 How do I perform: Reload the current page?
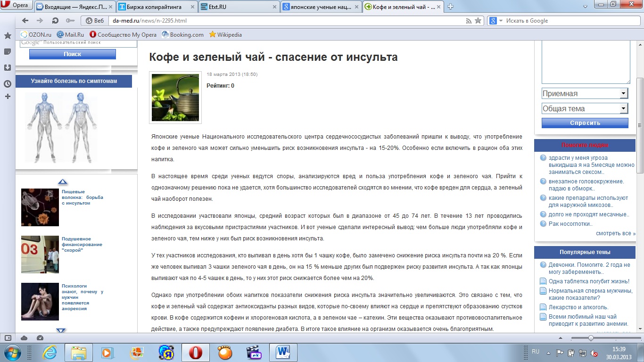click(x=55, y=21)
